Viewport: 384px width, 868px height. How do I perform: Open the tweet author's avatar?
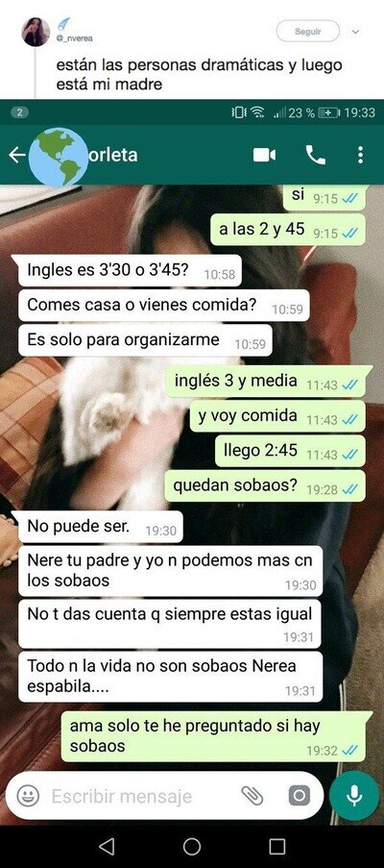coord(36,32)
